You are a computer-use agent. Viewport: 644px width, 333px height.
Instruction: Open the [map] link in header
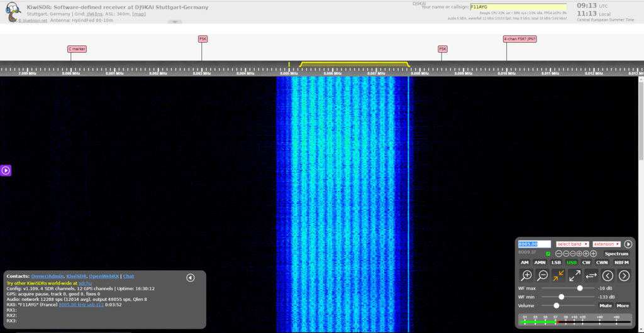coord(139,14)
